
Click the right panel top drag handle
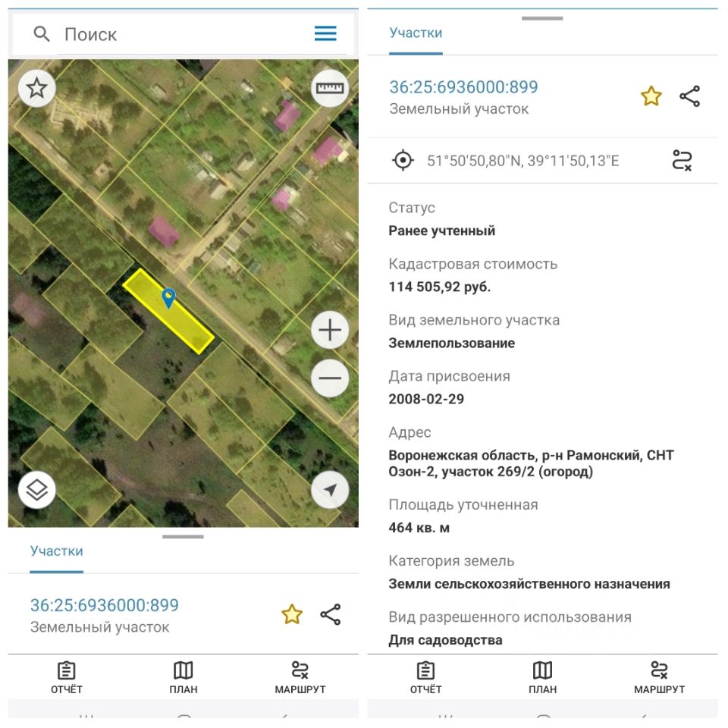click(542, 18)
